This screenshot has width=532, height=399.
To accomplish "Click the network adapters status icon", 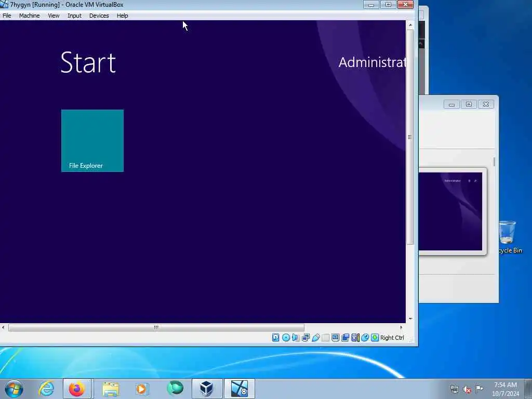I will 305,338.
